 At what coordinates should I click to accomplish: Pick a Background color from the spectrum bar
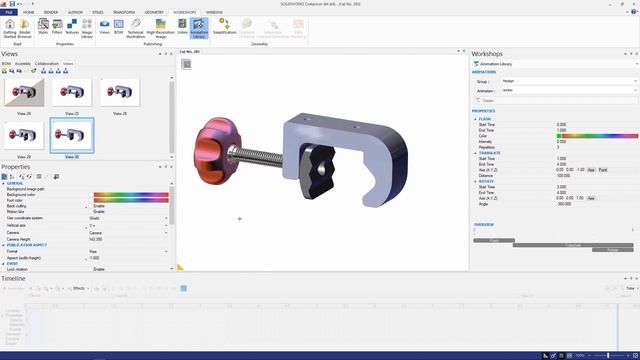tap(131, 195)
